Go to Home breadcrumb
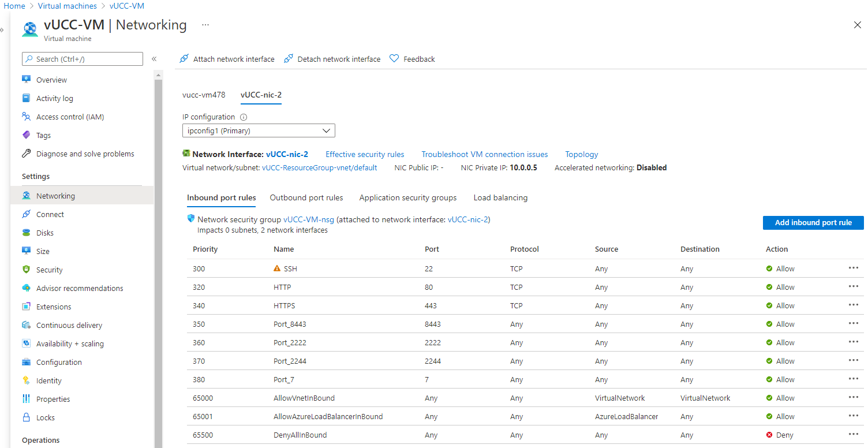 point(14,6)
